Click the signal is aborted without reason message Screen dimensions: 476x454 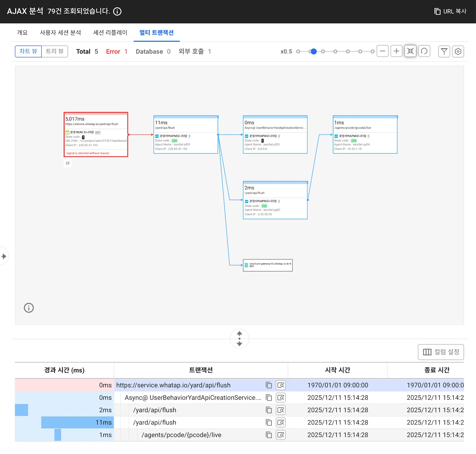88,153
